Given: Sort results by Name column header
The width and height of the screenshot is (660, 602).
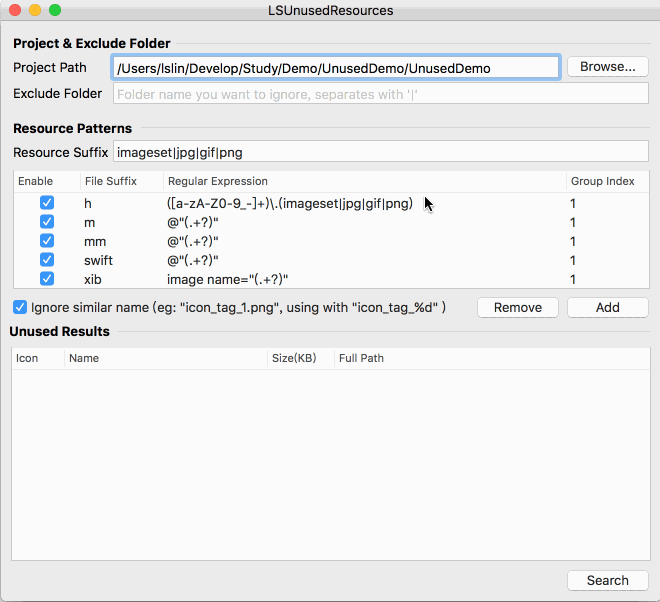Looking at the screenshot, I should point(84,358).
